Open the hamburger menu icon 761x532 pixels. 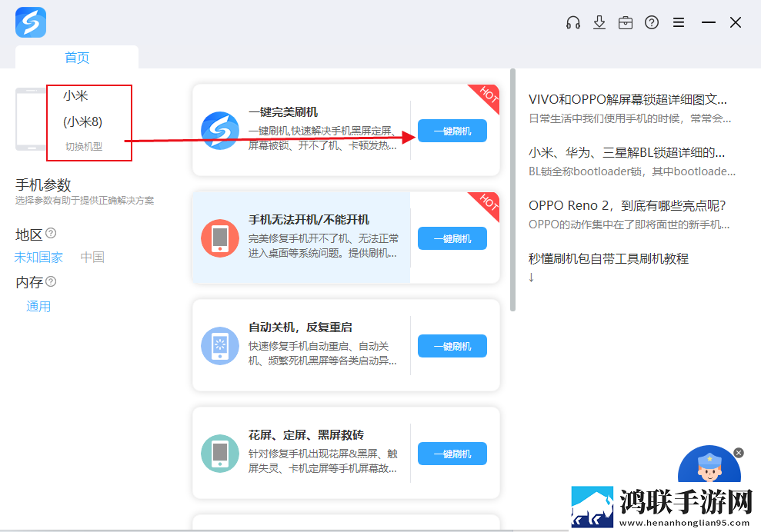679,22
